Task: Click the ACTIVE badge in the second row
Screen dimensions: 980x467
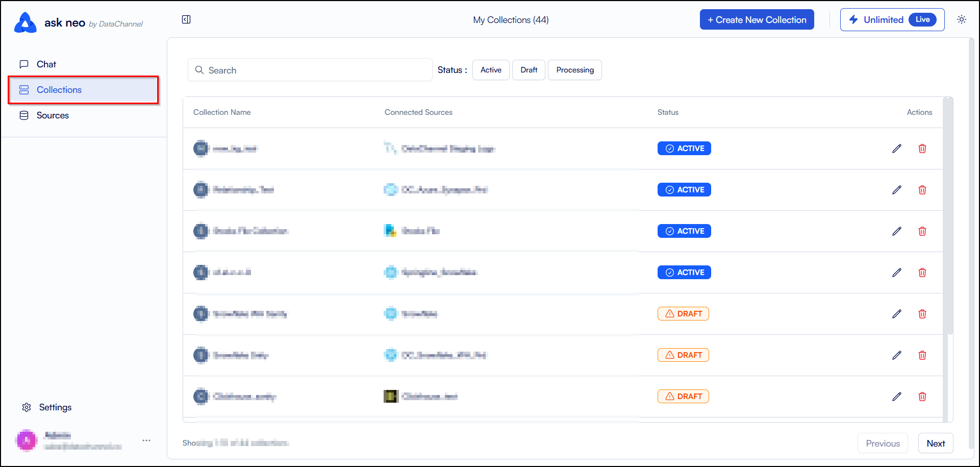Action: (684, 190)
